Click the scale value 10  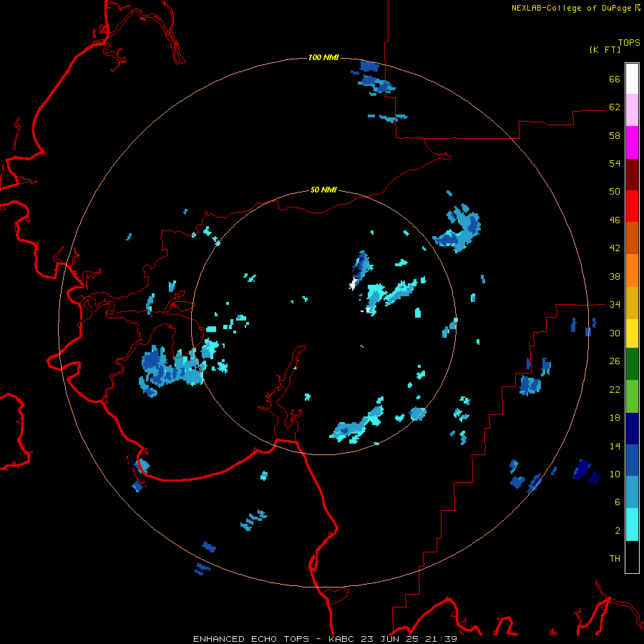tap(615, 474)
